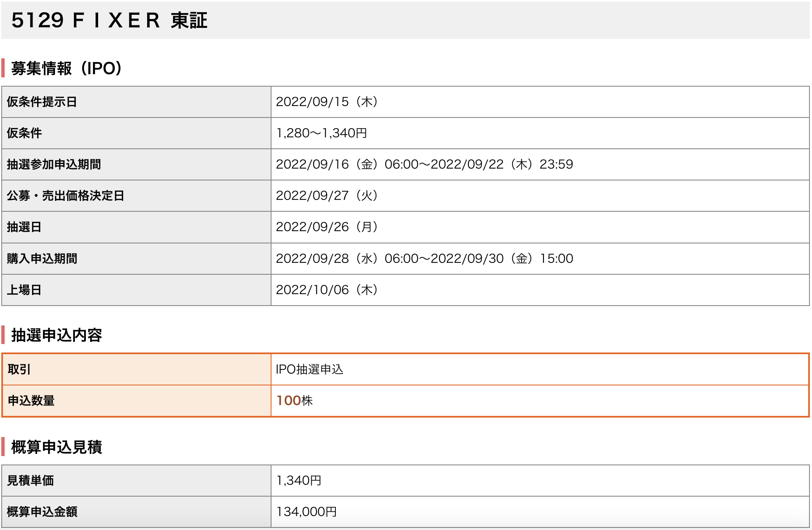Select the date 2022/09/27（火）
This screenshot has width=812, height=530.
(327, 196)
